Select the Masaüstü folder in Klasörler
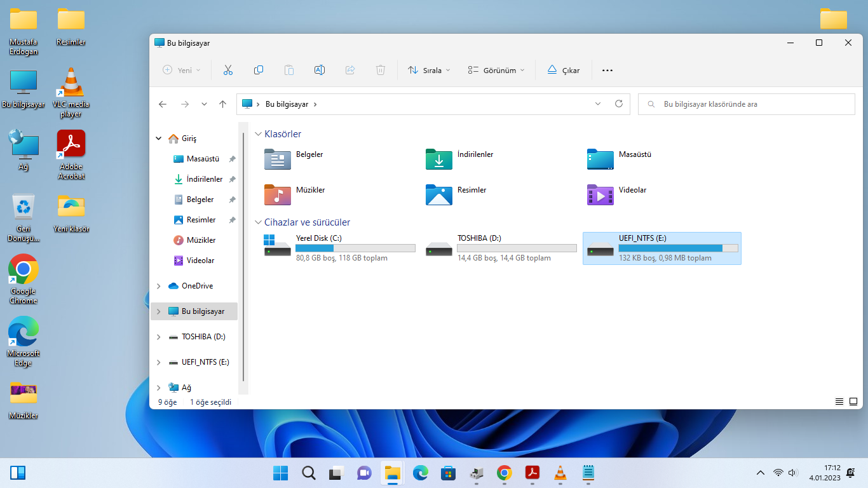The image size is (868, 488). 600,159
